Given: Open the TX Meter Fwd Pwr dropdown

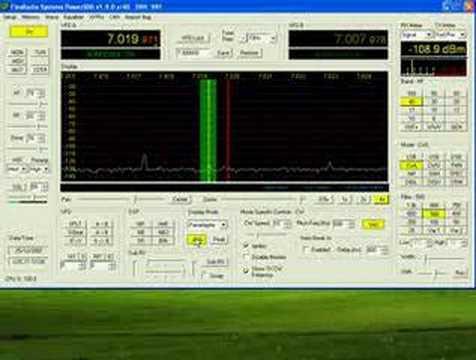Looking at the screenshot, I should pos(450,34).
